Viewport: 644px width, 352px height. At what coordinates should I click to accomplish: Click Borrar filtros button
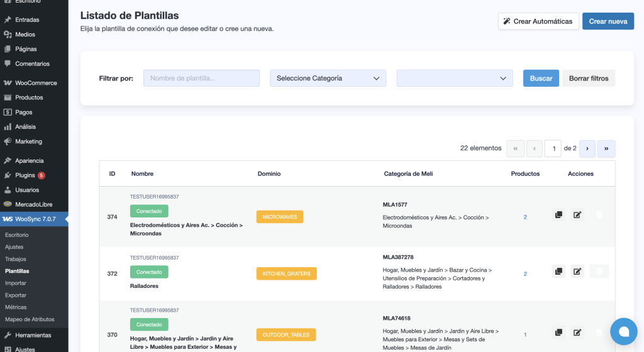click(x=589, y=79)
